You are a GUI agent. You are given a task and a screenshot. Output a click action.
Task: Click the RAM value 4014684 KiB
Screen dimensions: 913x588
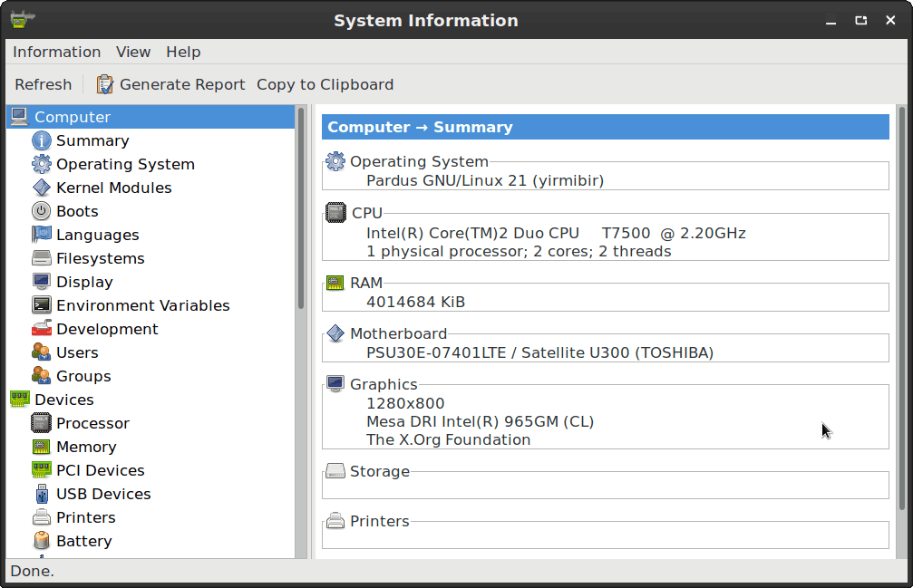point(415,302)
